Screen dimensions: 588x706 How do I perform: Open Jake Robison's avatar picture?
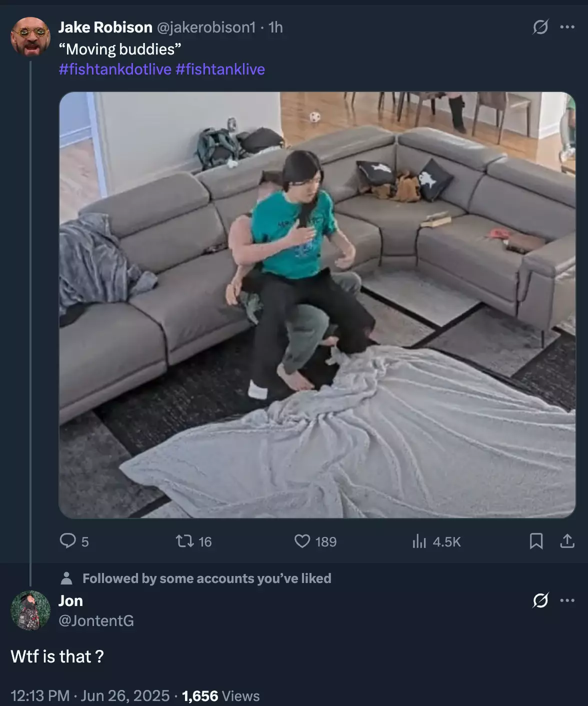pyautogui.click(x=30, y=36)
